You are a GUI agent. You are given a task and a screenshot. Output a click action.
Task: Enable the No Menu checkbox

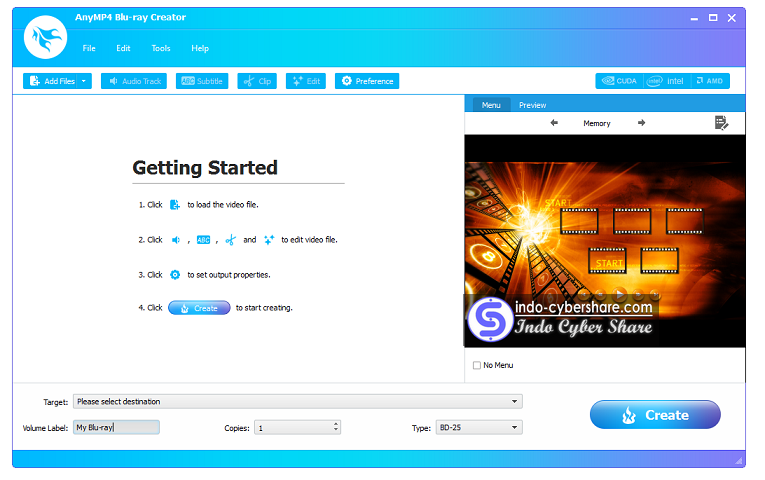477,365
